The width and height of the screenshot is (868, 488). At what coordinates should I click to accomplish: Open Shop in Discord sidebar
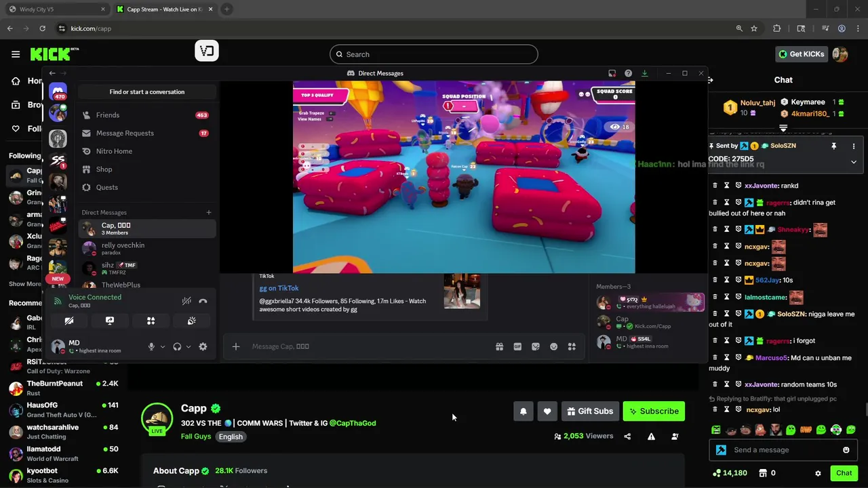(146, 169)
